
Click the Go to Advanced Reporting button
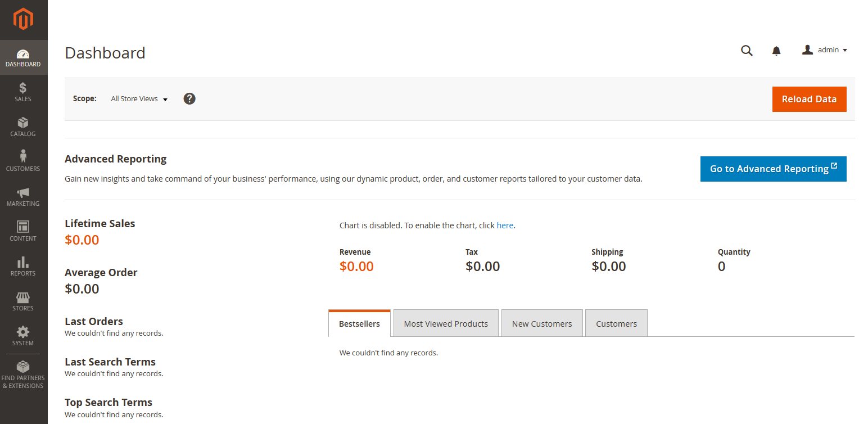point(773,169)
